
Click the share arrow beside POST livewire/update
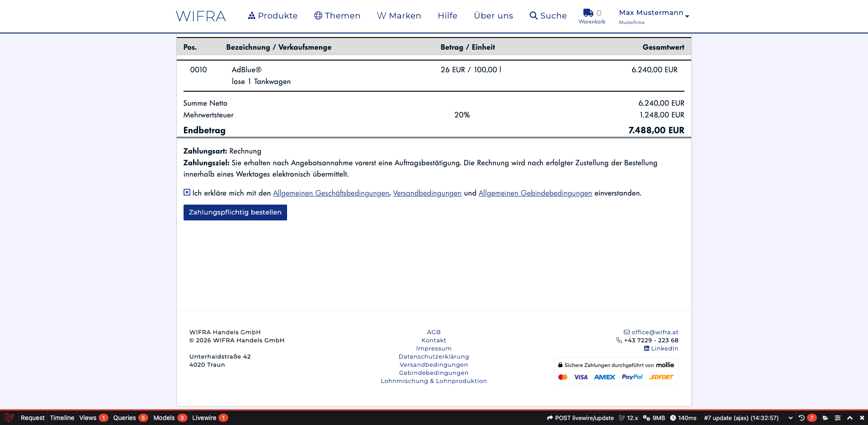[x=550, y=418]
